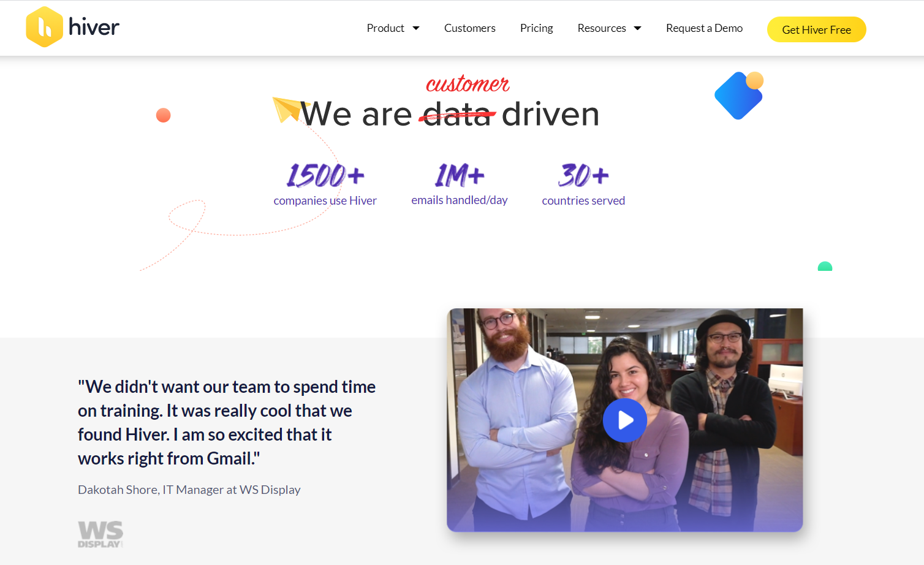Viewport: 924px width, 565px height.
Task: Click the 1M+ emails handled stat
Action: 459,184
